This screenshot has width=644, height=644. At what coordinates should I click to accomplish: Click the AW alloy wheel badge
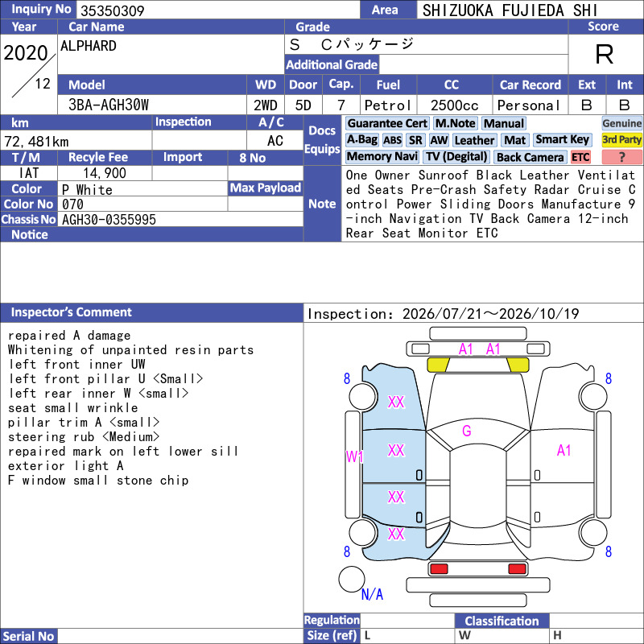439,140
